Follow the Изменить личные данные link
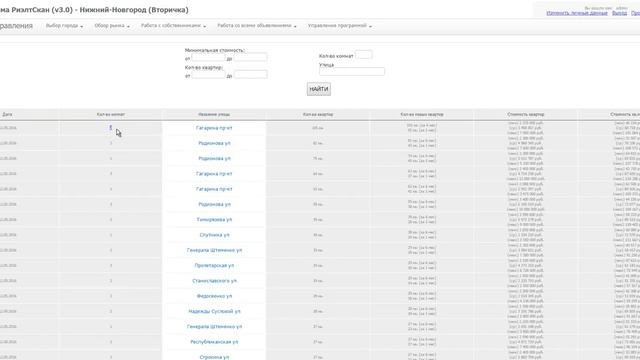The height and width of the screenshot is (360, 640). pyautogui.click(x=577, y=13)
